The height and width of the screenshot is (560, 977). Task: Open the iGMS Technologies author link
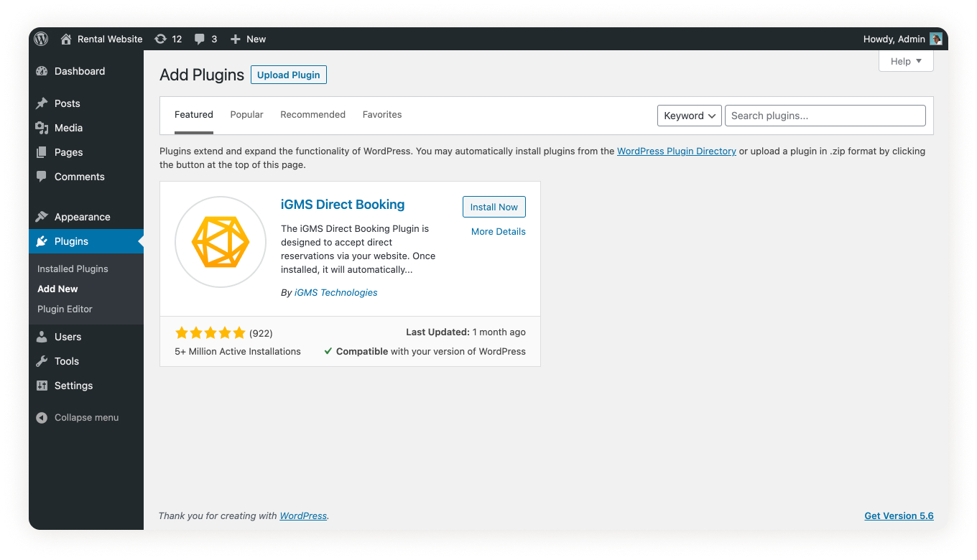336,292
